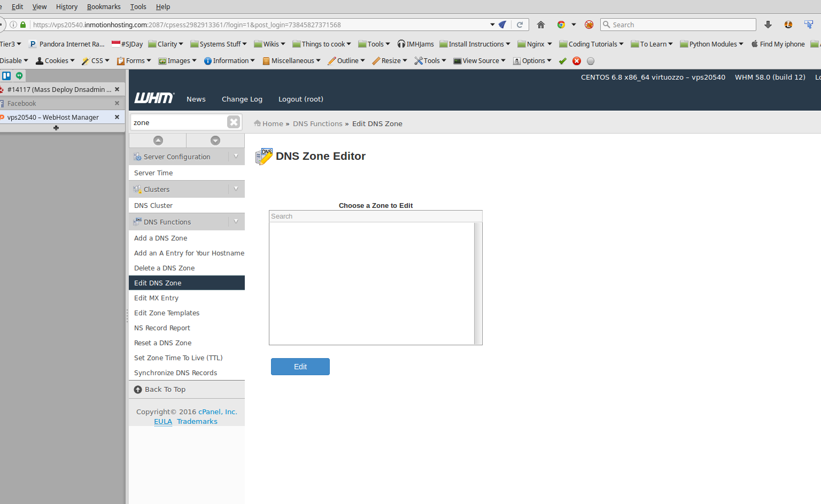Collapse the Server Configuration section
The width and height of the screenshot is (821, 504).
(x=236, y=157)
